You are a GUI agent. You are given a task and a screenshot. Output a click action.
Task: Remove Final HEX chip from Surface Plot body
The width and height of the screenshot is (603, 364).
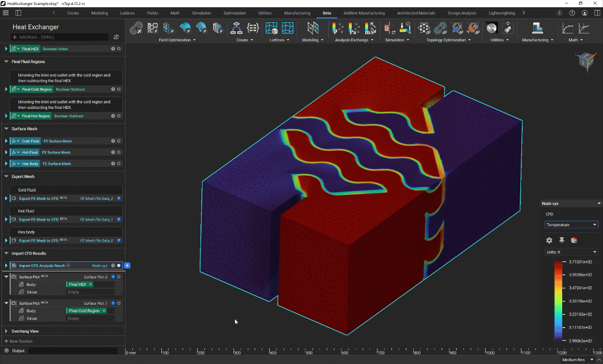point(90,284)
